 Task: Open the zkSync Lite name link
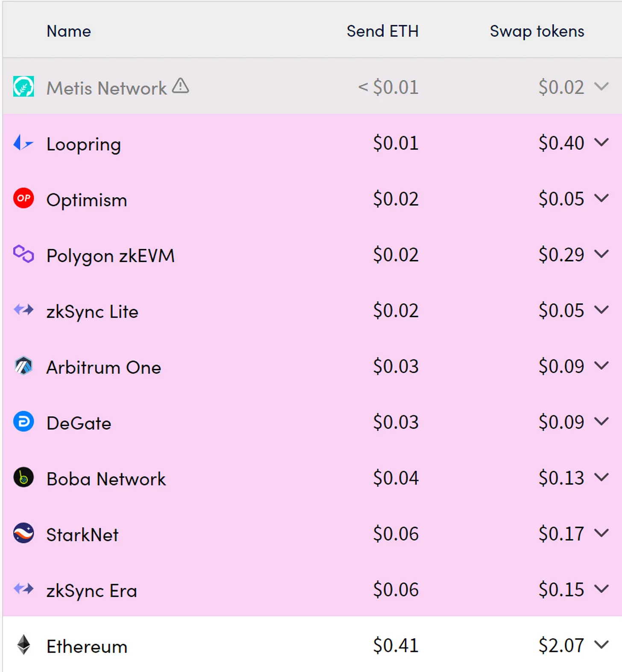pyautogui.click(x=92, y=312)
